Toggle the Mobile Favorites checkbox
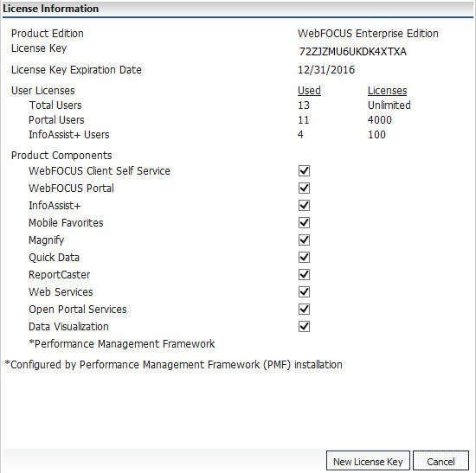Image resolution: width=476 pixels, height=473 pixels. coord(304,223)
